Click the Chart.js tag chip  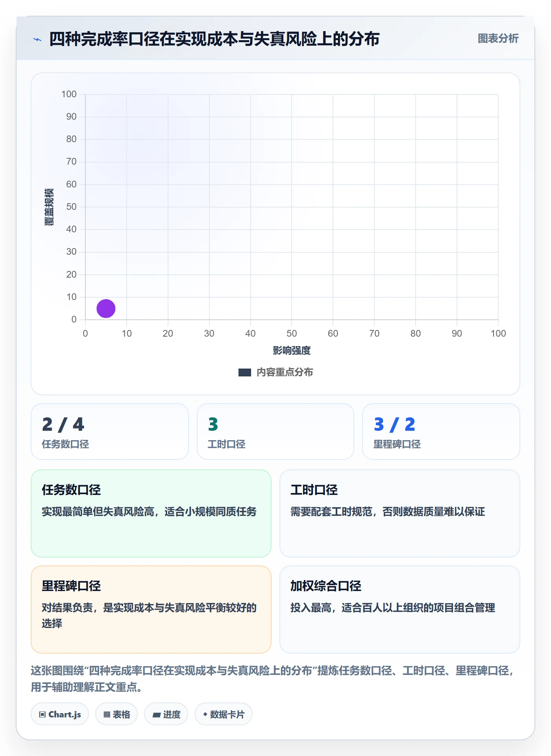point(60,714)
